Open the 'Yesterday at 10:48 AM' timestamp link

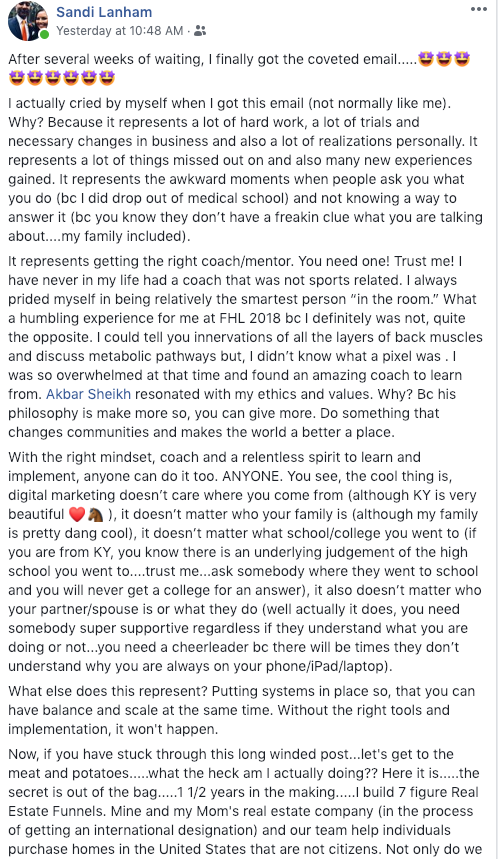119,31
